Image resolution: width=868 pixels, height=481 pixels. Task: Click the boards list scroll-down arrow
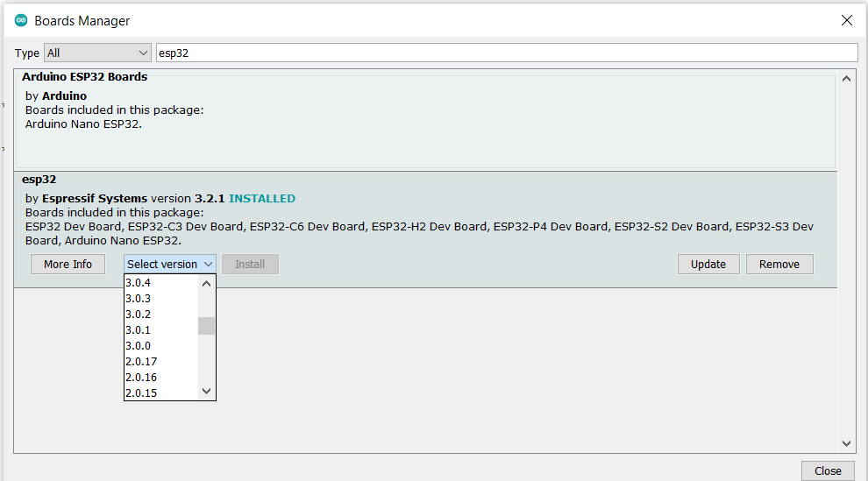(846, 443)
